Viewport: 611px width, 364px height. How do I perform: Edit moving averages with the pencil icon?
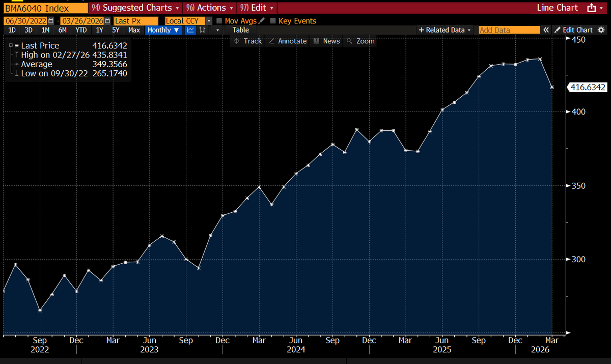pyautogui.click(x=262, y=21)
